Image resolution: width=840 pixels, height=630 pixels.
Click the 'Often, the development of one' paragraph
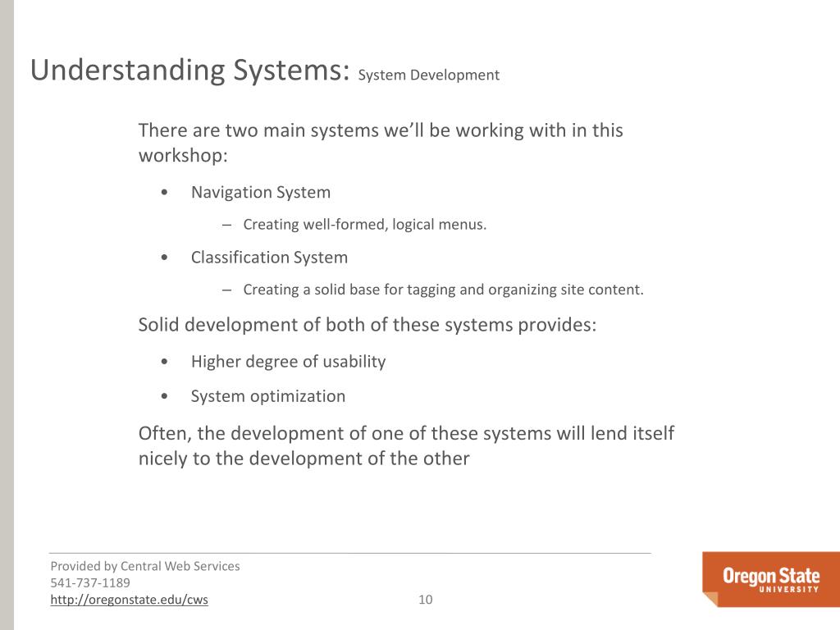406,445
